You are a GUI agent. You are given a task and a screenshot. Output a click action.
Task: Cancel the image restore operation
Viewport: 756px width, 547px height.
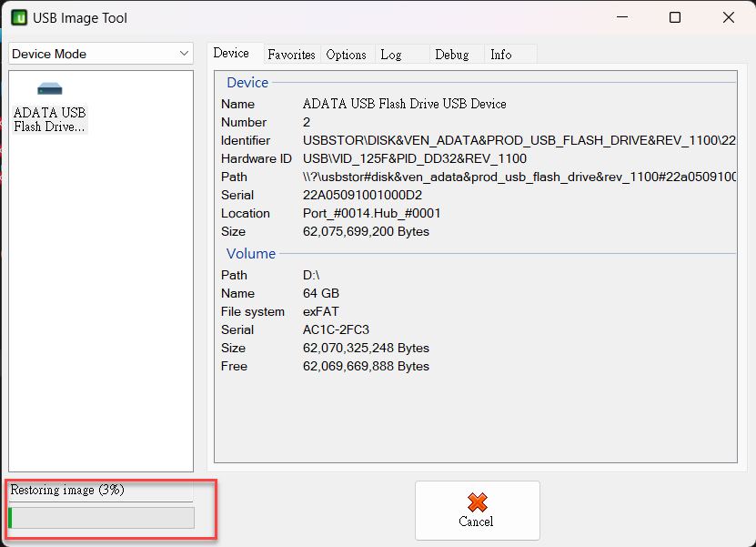(x=478, y=511)
